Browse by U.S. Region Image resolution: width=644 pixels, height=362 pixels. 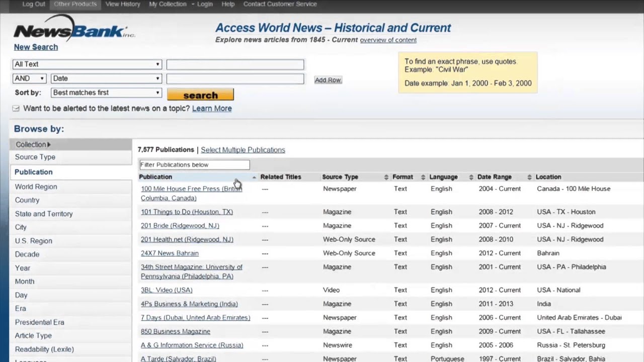[34, 241]
